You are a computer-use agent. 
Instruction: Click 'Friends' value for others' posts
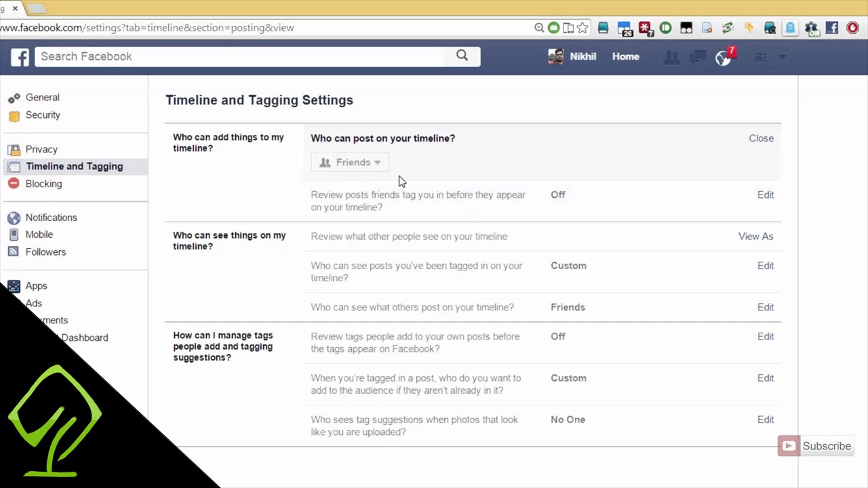point(568,307)
